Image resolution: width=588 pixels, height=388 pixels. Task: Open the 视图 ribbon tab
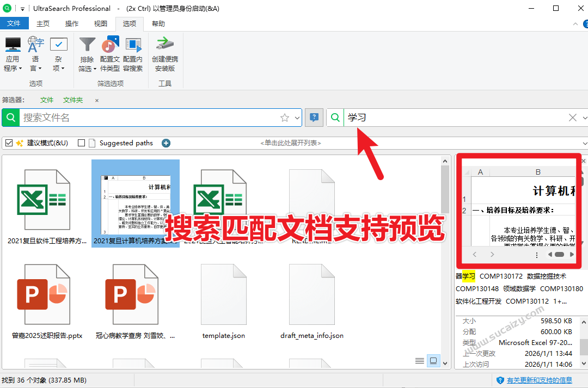pyautogui.click(x=100, y=23)
